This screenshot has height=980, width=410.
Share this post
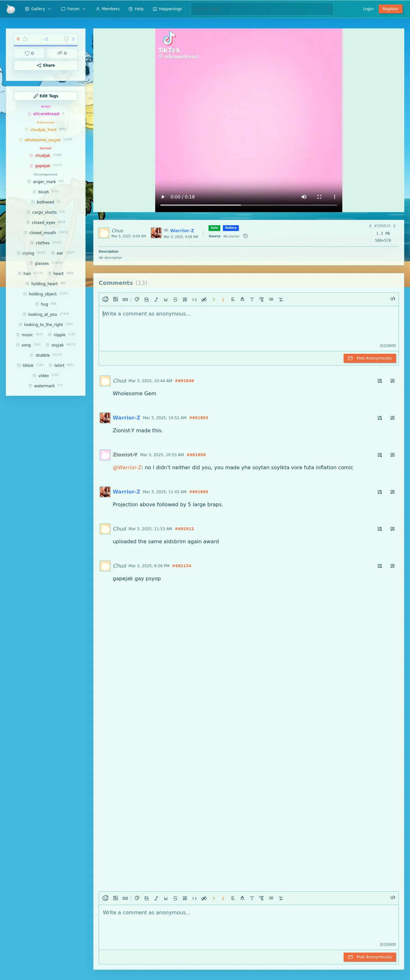click(46, 65)
